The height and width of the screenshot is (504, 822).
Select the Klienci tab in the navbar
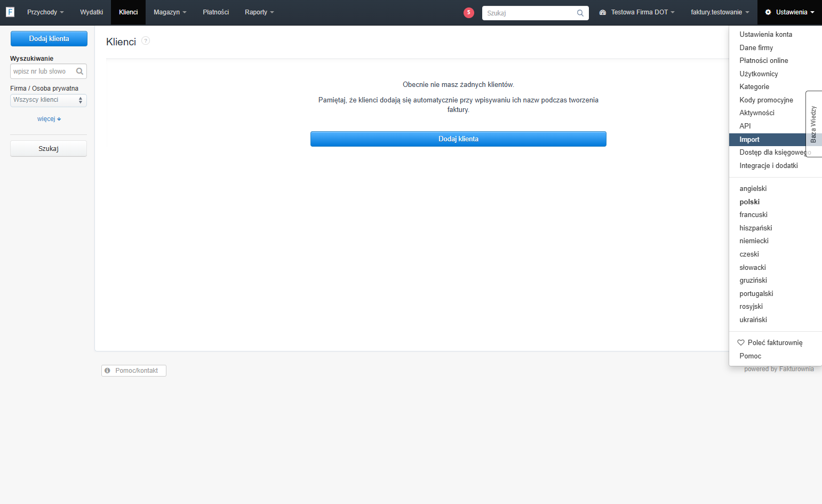[129, 12]
